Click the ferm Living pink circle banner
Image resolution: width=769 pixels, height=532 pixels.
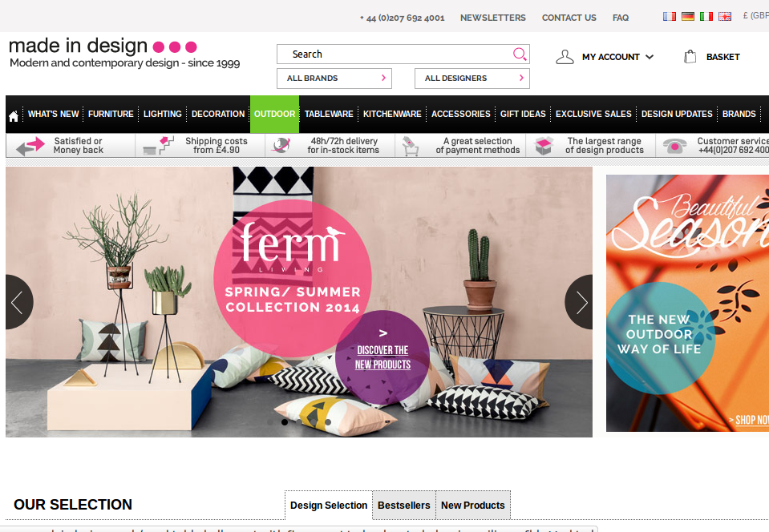click(293, 278)
